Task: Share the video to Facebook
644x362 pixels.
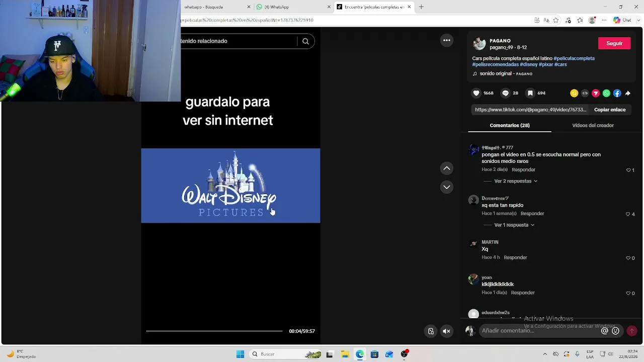Action: coord(617,93)
